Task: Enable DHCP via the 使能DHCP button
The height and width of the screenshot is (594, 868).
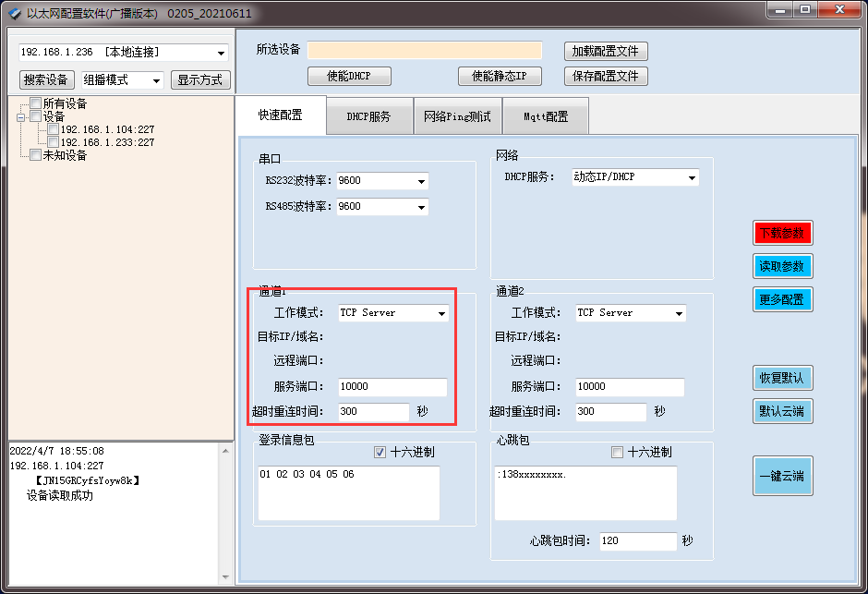Action: [349, 77]
